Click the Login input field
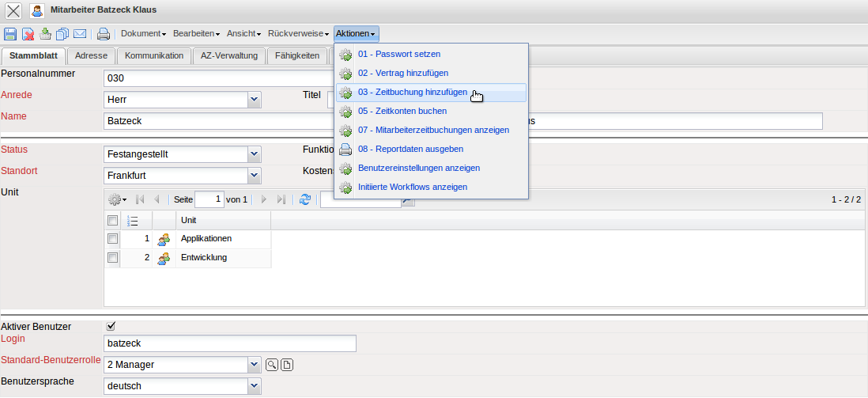This screenshot has height=398, width=868. coord(229,343)
